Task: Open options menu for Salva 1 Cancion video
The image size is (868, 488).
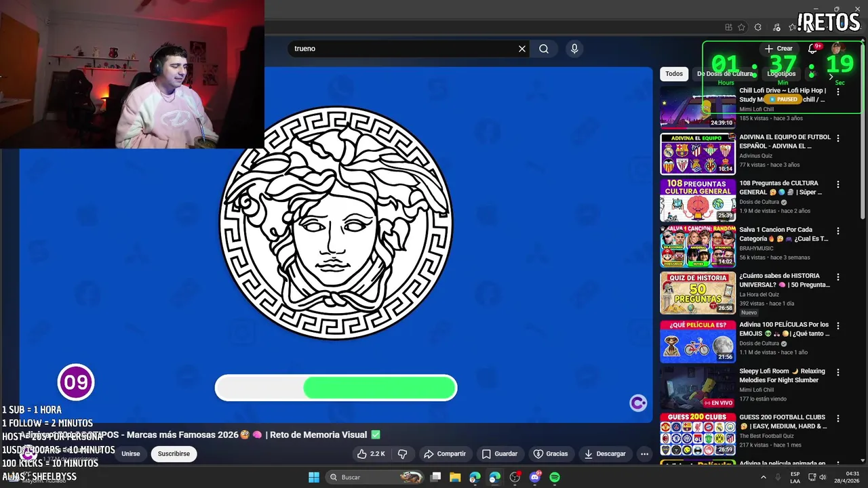Action: pos(838,231)
